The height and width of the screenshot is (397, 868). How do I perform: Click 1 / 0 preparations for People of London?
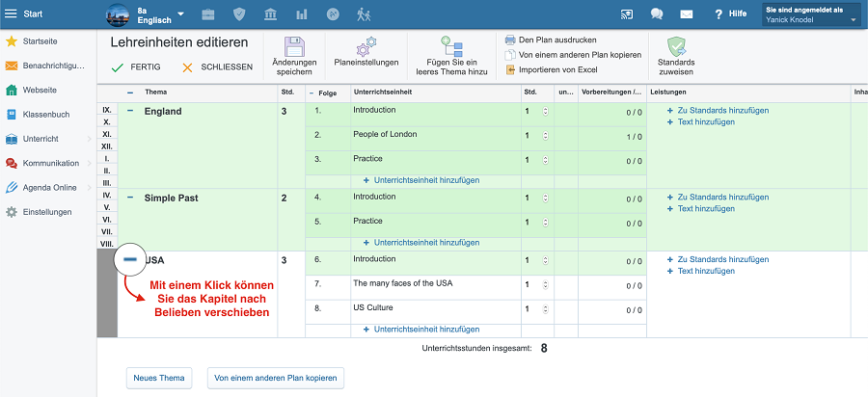click(635, 137)
